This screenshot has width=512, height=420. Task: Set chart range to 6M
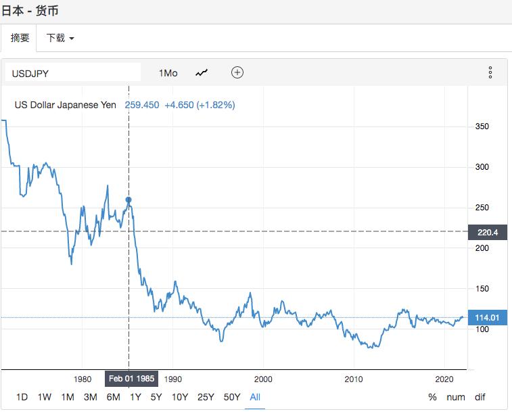[x=113, y=397]
